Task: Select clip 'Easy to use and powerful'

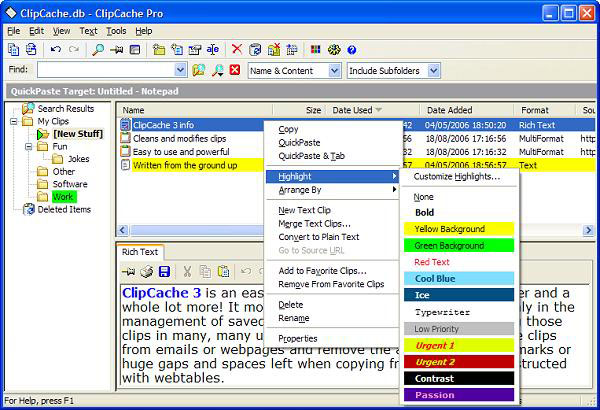Action: point(181,152)
